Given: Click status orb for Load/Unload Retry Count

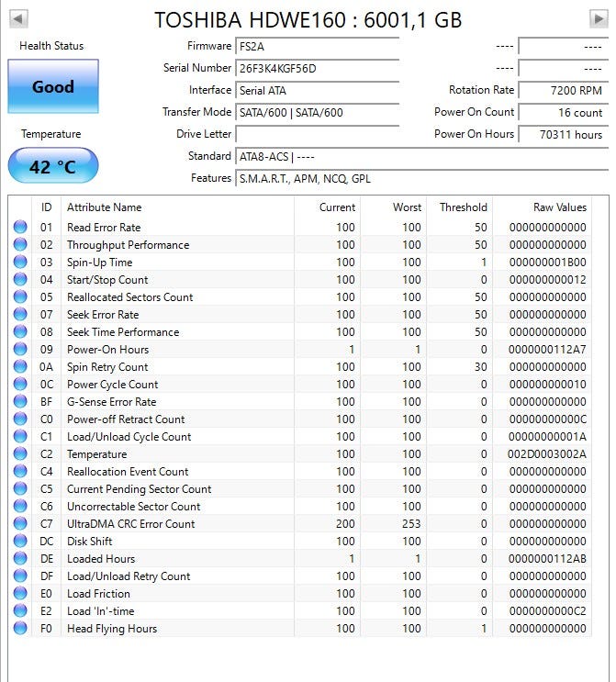Looking at the screenshot, I should point(20,576).
